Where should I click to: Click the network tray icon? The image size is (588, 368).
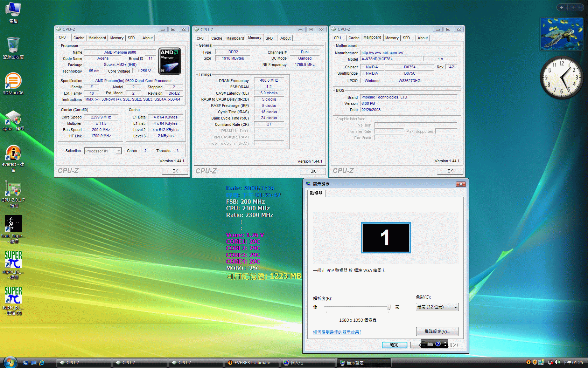551,362
